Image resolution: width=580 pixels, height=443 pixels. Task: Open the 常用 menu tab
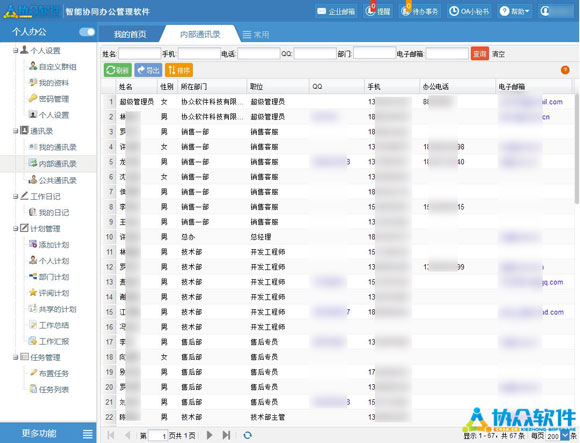tap(256, 35)
